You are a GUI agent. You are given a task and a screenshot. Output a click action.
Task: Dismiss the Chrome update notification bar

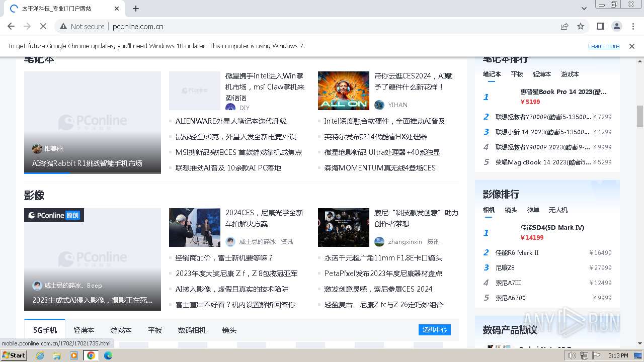pyautogui.click(x=632, y=46)
